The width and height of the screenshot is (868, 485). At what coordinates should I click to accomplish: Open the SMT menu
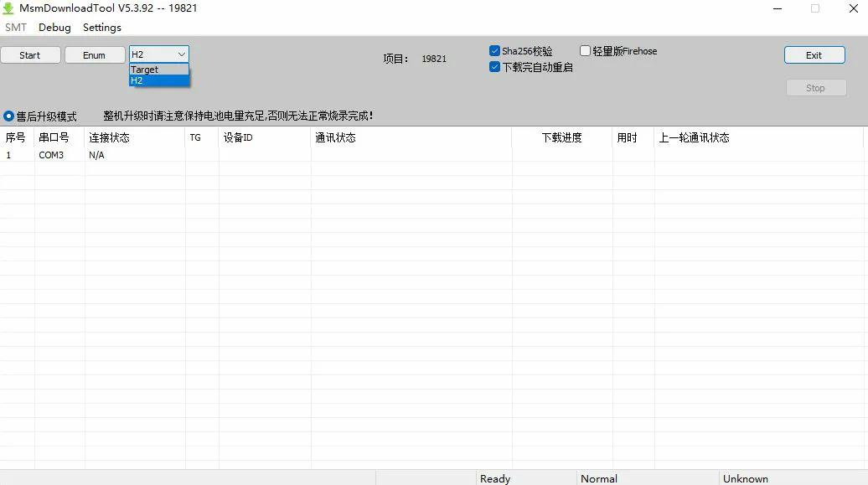coord(15,27)
